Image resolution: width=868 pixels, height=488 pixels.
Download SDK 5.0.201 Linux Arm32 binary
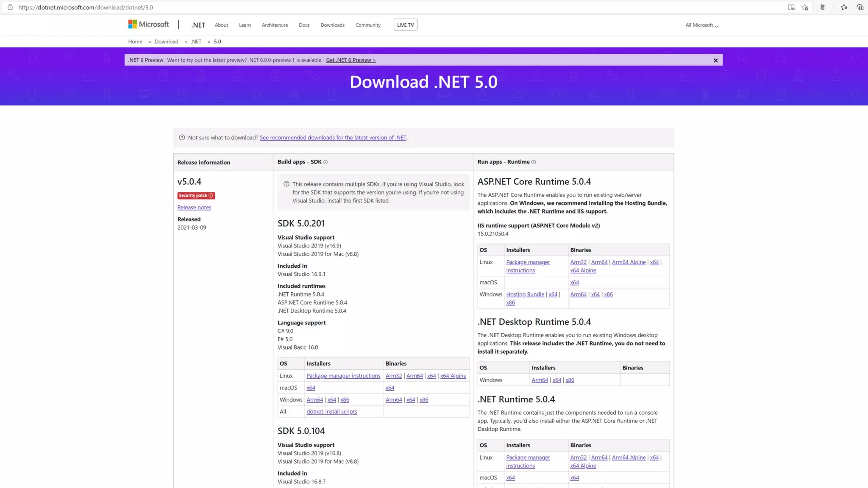[x=393, y=376]
